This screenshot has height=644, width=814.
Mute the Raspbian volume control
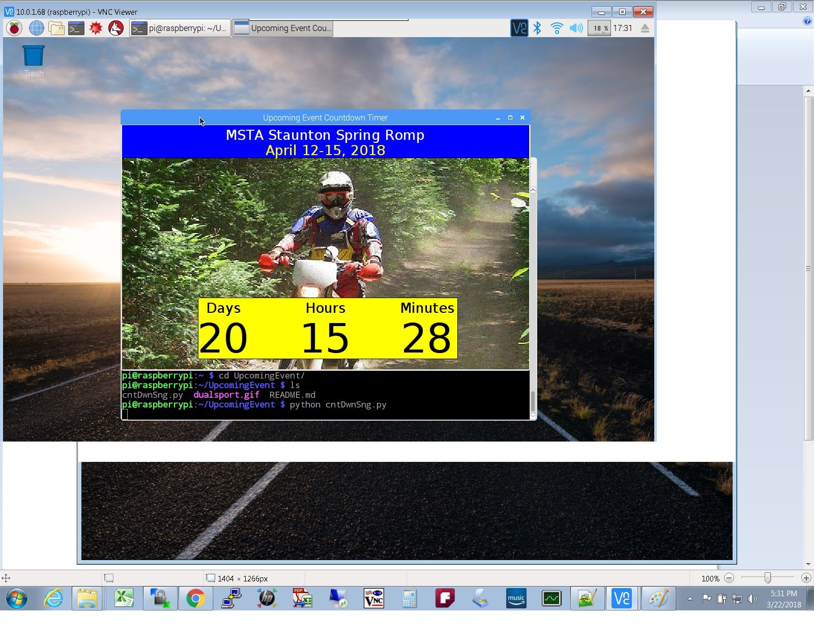point(575,28)
